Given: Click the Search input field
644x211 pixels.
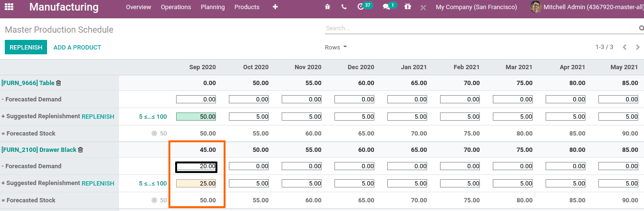Looking at the screenshot, I should click(480, 28).
